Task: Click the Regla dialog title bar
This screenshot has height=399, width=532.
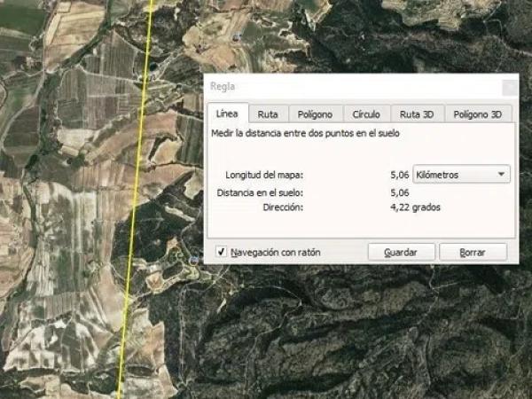Action: pos(355,87)
